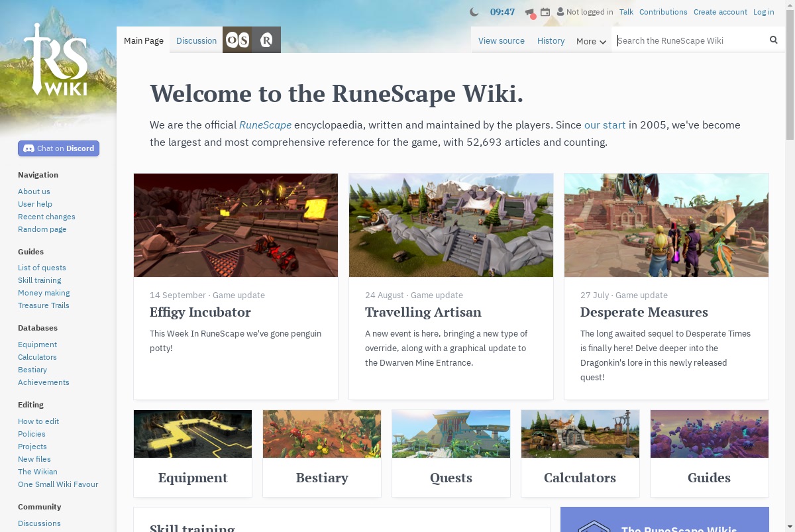This screenshot has height=532, width=795.
Task: Open Calculators sidebar link
Action: (37, 357)
